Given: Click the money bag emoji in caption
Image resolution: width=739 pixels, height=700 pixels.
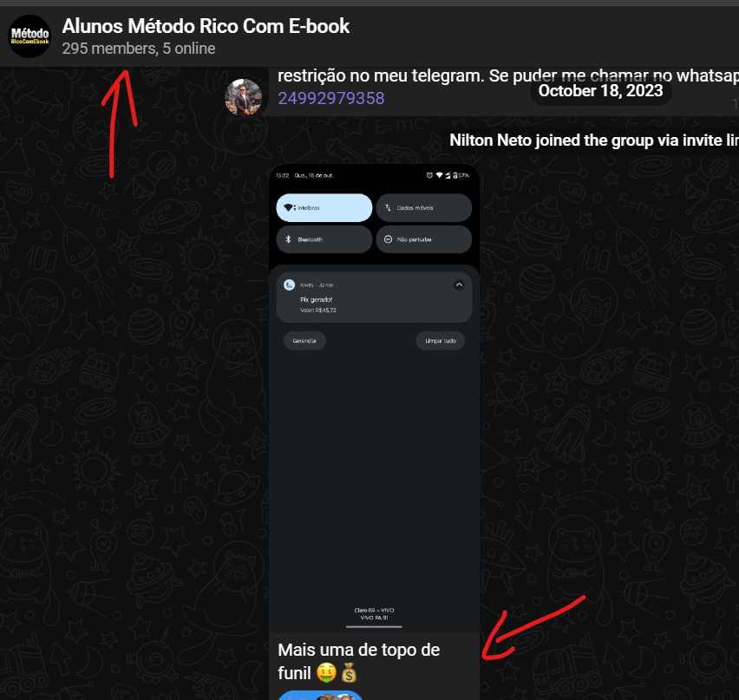Looking at the screenshot, I should point(349,672).
